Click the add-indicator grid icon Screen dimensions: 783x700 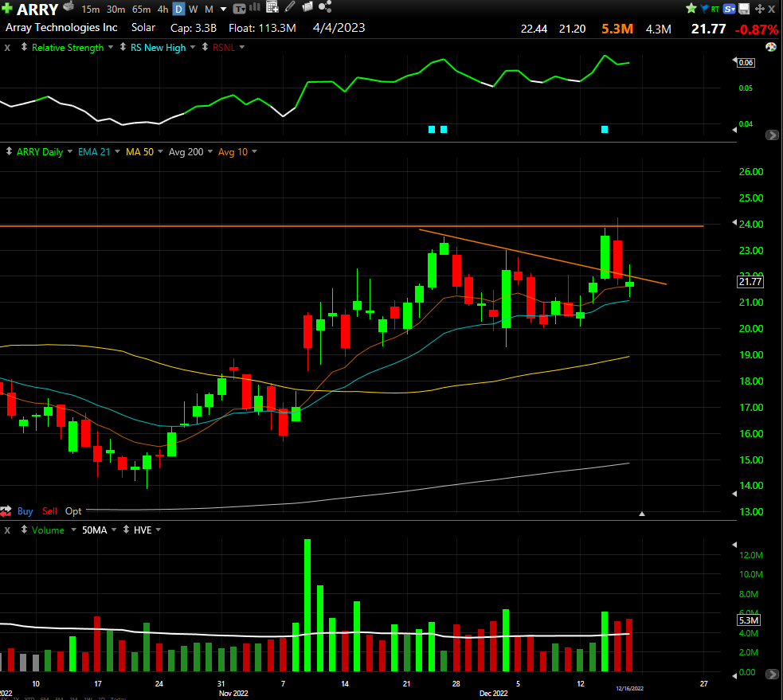[272, 7]
